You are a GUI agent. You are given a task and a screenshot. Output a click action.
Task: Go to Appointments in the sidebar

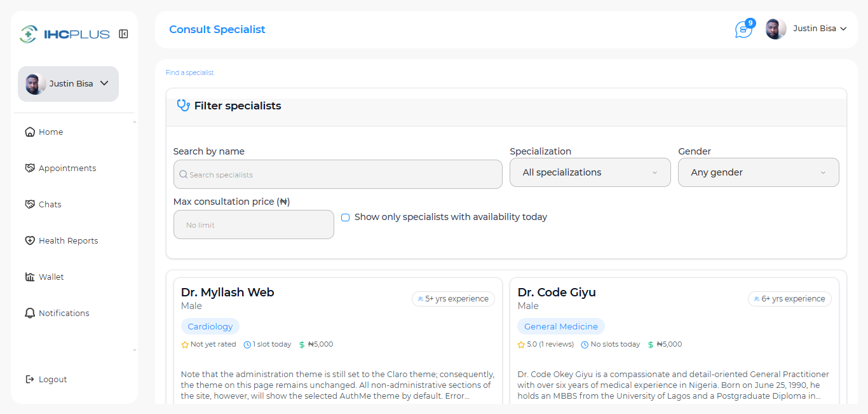[x=67, y=169]
